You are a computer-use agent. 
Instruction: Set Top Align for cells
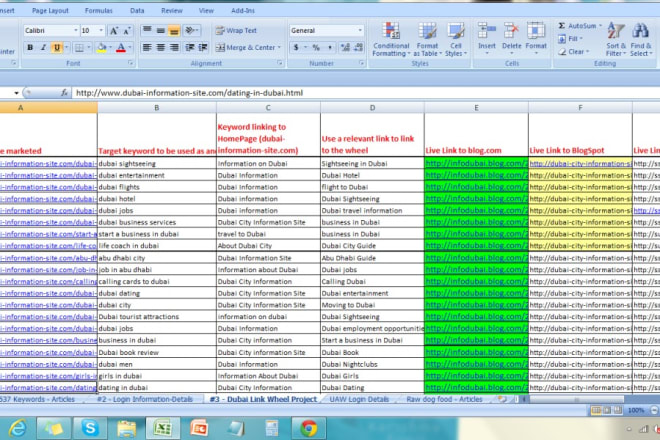pyautogui.click(x=147, y=30)
